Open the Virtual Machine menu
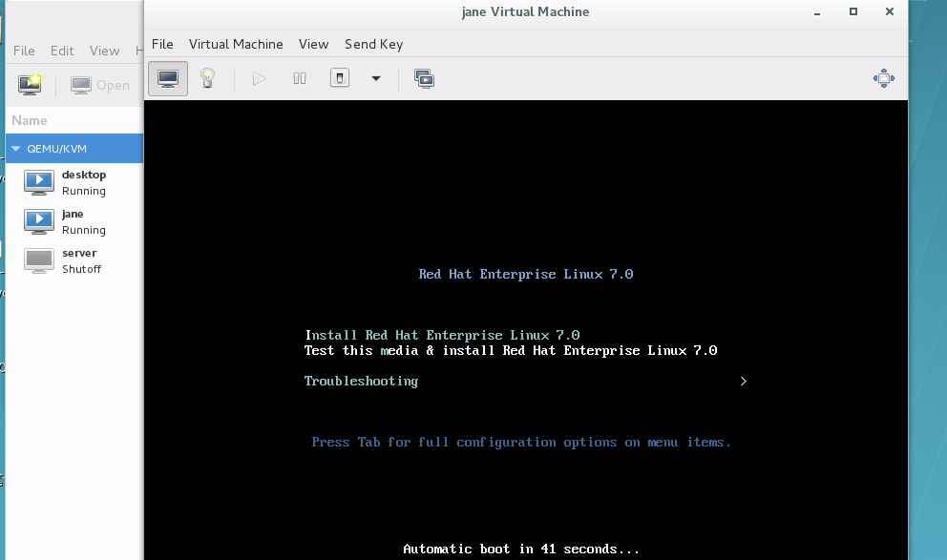Image resolution: width=947 pixels, height=560 pixels. [x=236, y=44]
